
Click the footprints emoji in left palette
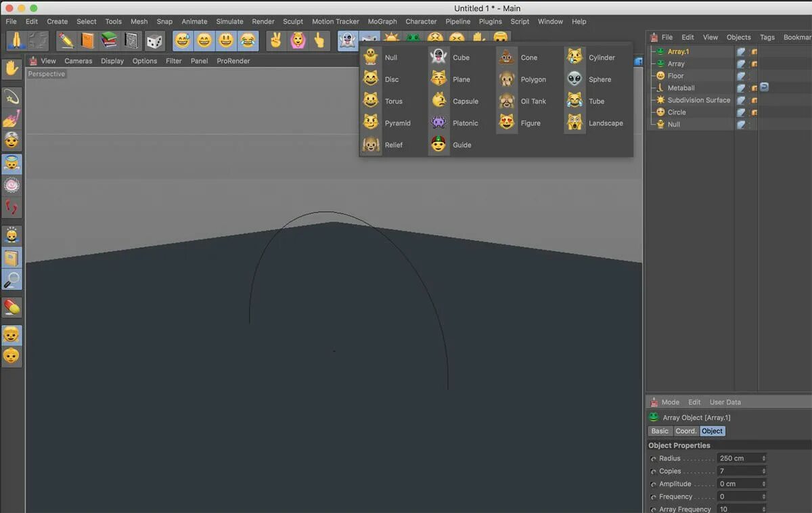tap(12, 206)
